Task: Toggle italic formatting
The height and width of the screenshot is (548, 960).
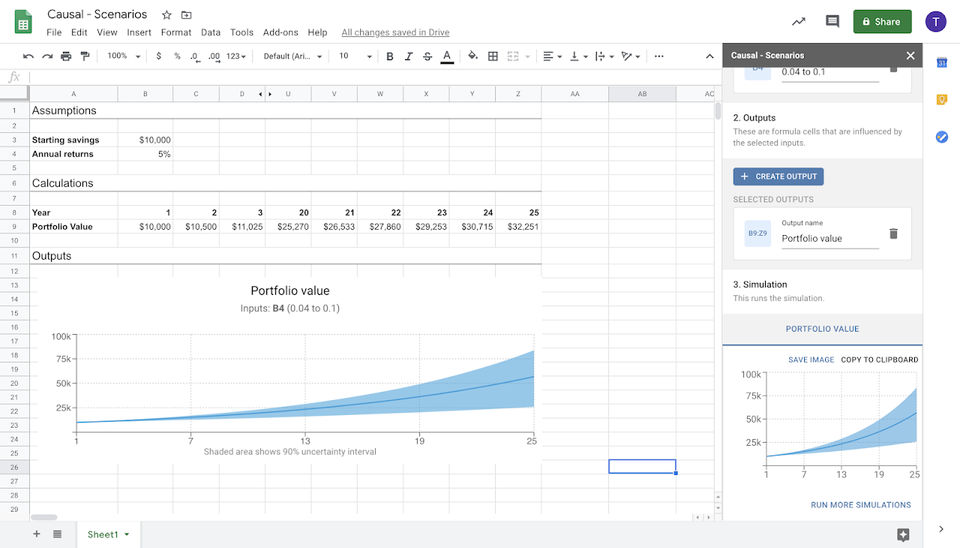Action: pos(408,56)
